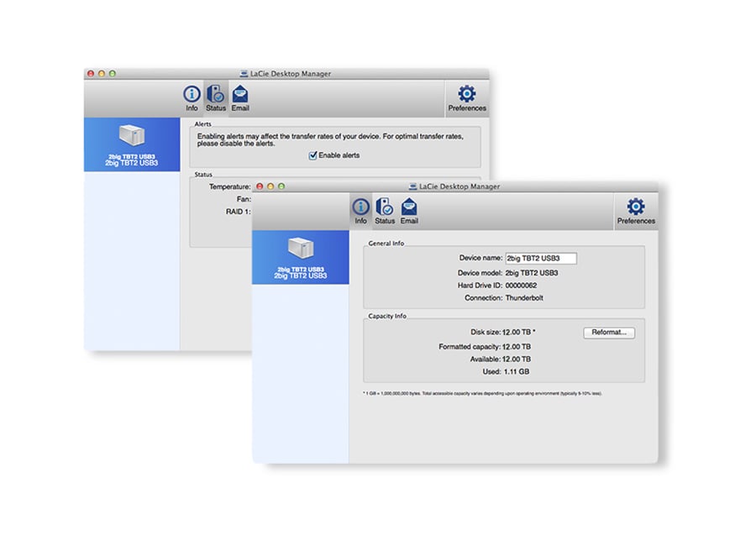Click the "Temperature:" label in the back window
This screenshot has height=546, width=756.
click(230, 186)
